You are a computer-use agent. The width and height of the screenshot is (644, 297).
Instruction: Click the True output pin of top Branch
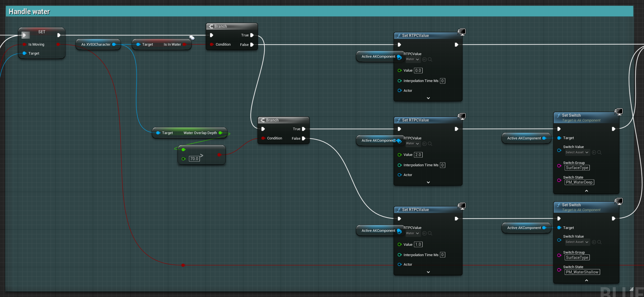(252, 35)
